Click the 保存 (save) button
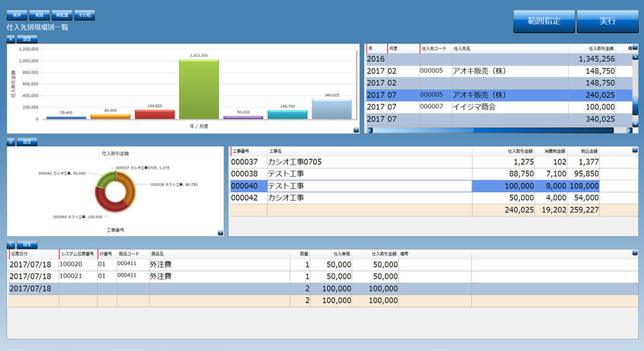This screenshot has width=644, height=351. (x=16, y=15)
